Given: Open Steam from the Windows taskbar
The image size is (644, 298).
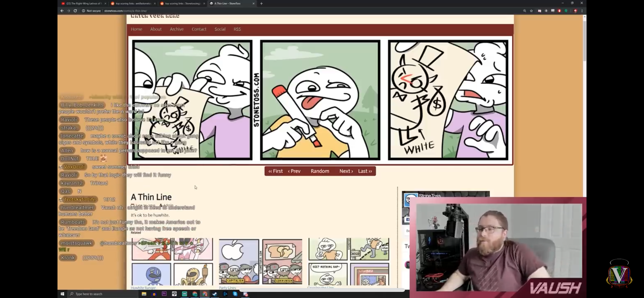Looking at the screenshot, I should click(215, 294).
